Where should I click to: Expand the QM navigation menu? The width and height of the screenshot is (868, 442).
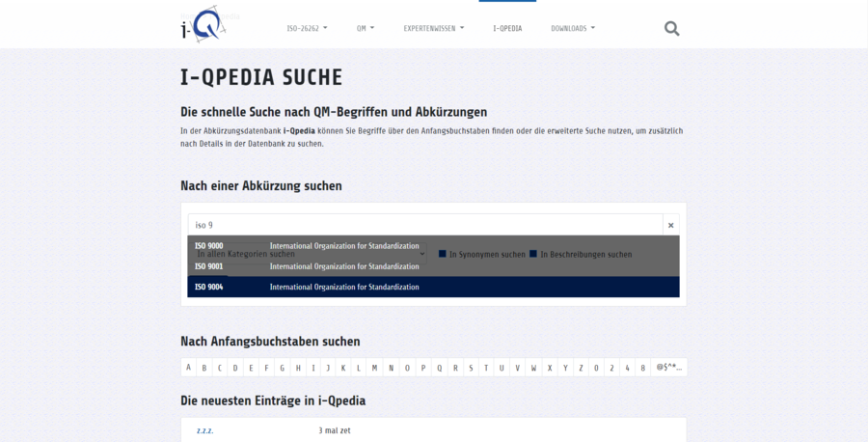[366, 28]
